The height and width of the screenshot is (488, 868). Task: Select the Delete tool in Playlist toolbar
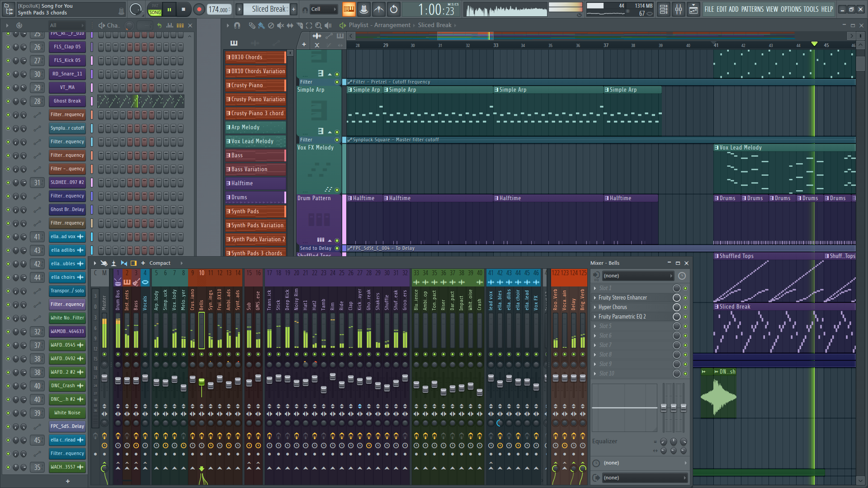[271, 25]
